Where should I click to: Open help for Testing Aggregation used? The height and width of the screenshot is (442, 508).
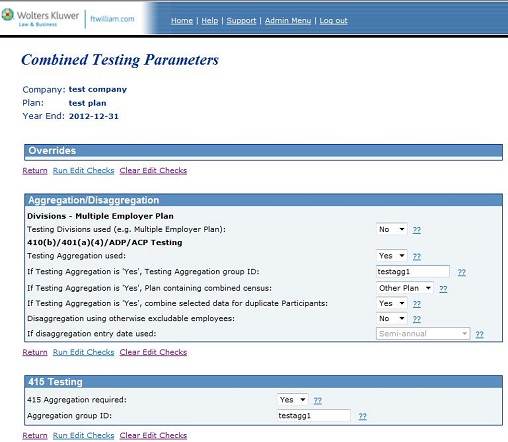(x=417, y=256)
